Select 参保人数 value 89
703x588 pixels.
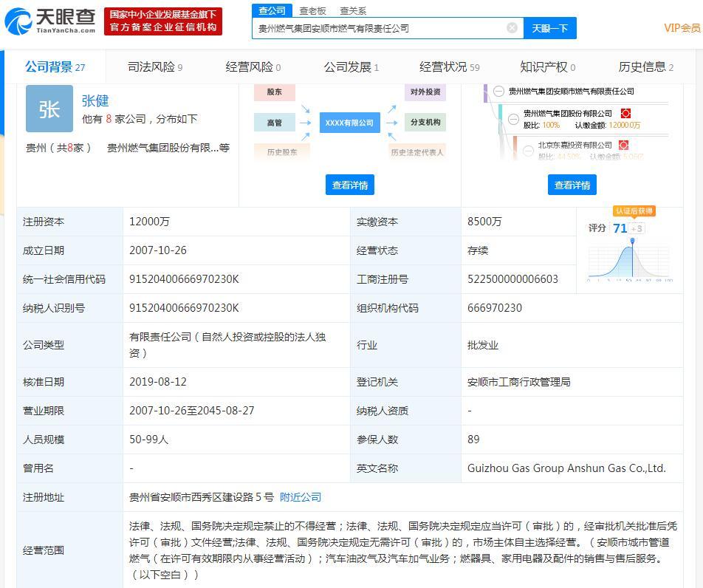[473, 439]
